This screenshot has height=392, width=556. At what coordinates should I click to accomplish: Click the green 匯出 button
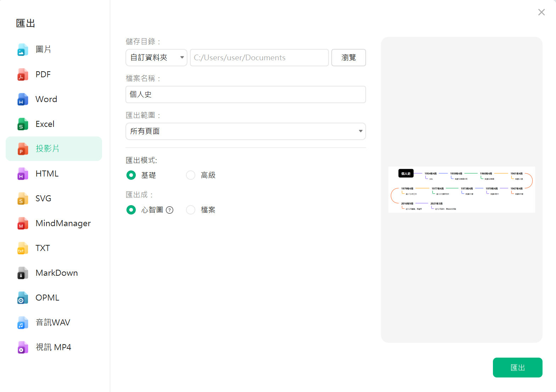(x=517, y=368)
